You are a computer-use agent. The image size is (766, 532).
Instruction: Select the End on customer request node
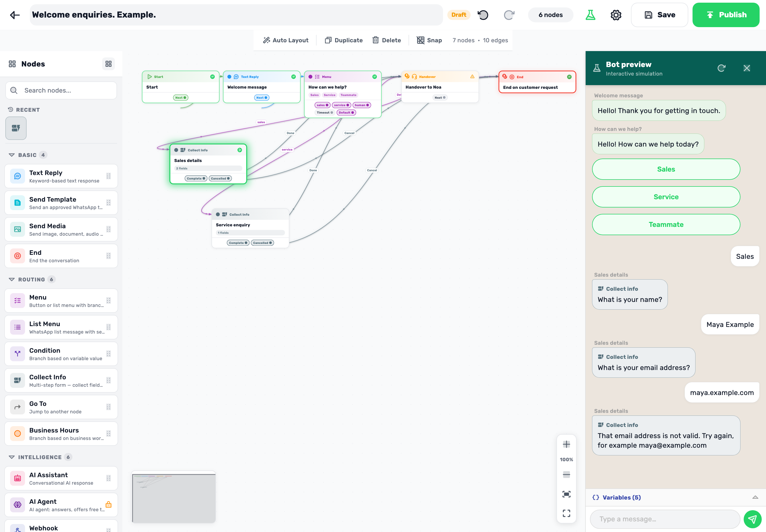coord(537,82)
